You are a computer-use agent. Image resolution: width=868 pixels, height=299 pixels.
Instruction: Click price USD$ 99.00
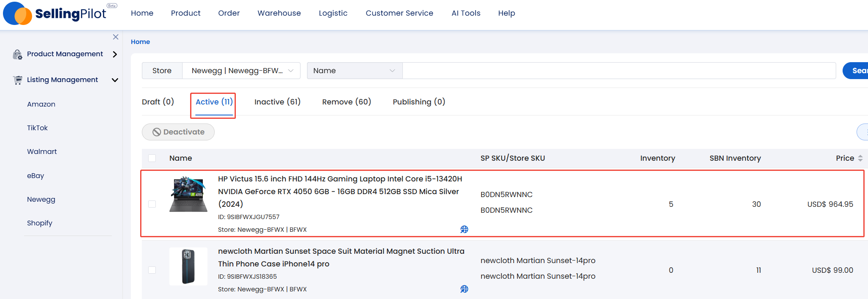pos(832,270)
